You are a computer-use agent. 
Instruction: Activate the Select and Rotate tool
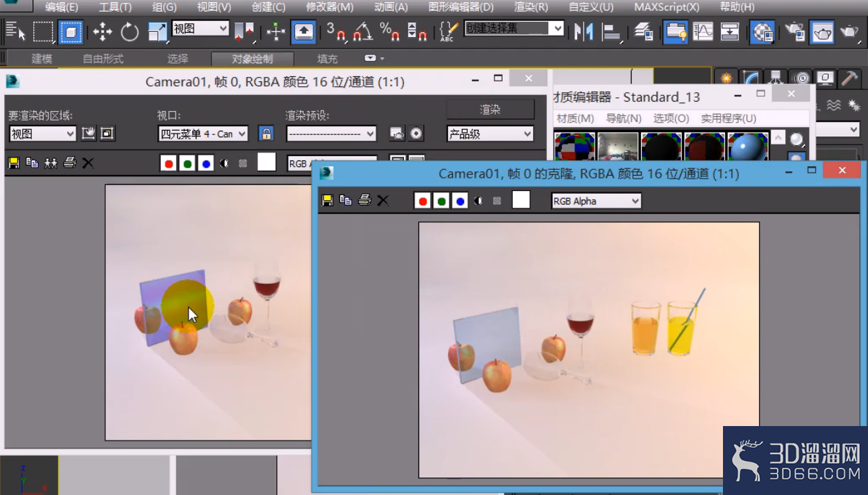pos(130,32)
